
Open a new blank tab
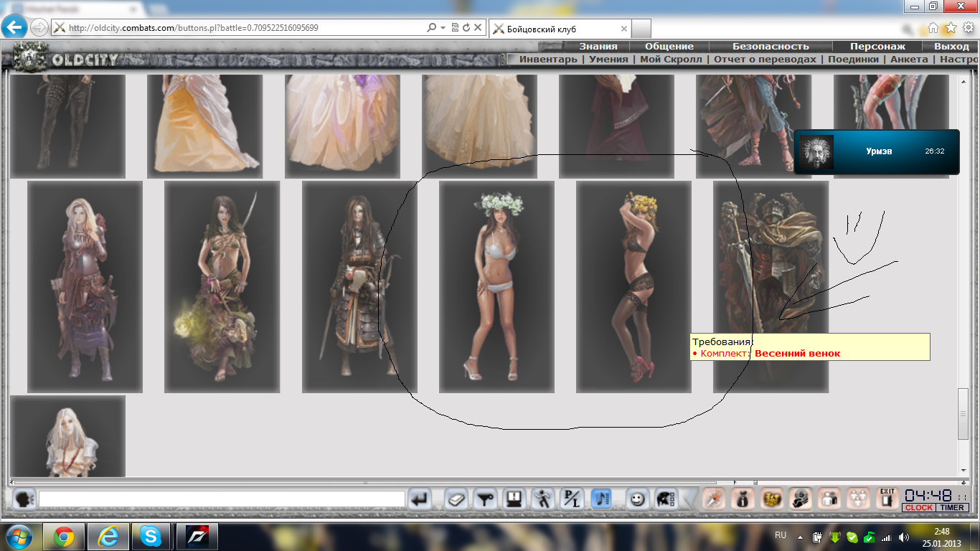[641, 29]
